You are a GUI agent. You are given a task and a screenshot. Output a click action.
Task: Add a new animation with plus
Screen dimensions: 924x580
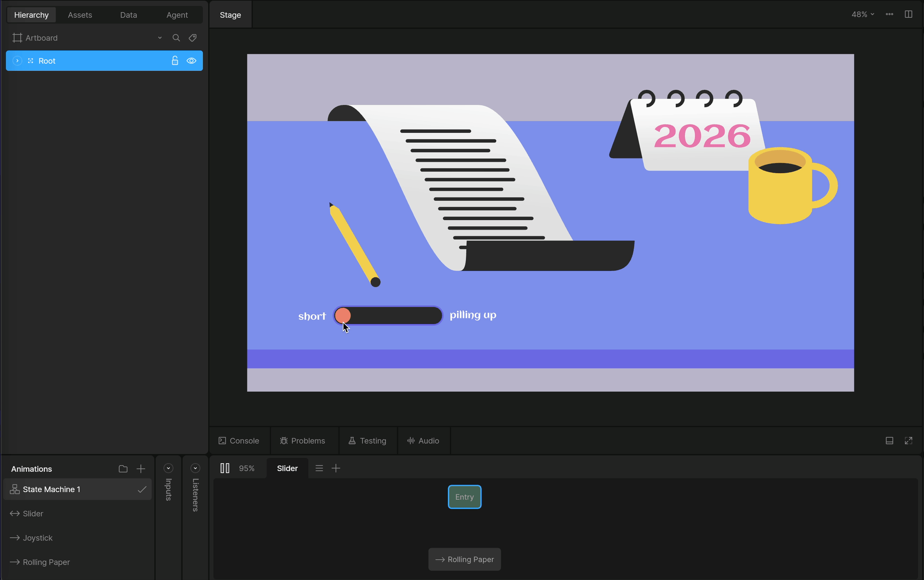[141, 469]
